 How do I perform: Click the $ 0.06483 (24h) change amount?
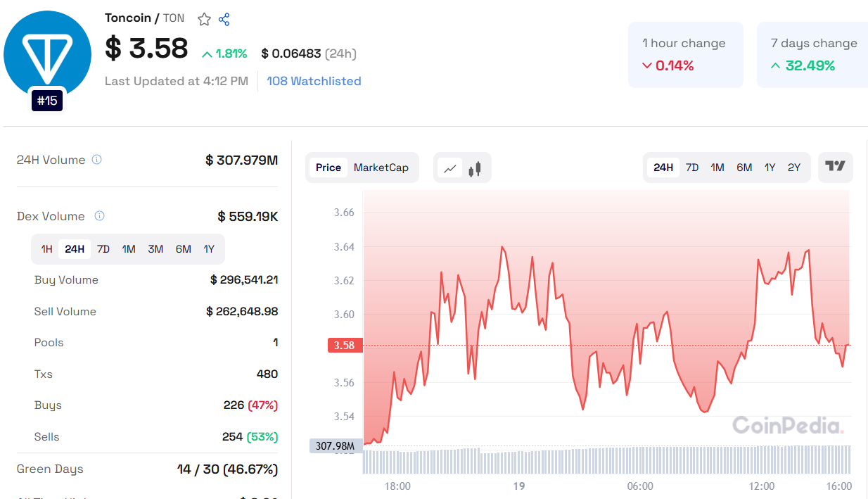(309, 53)
